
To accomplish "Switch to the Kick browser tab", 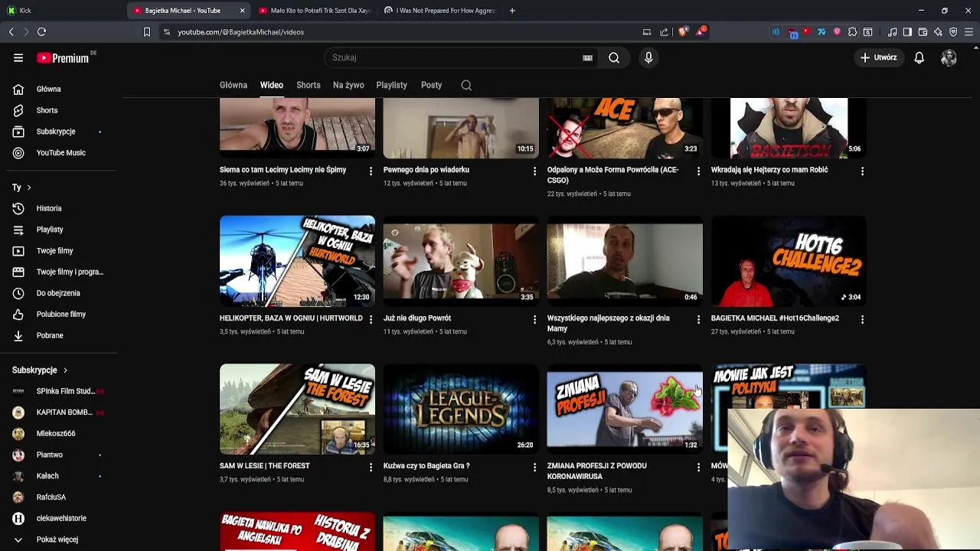I will [x=61, y=11].
